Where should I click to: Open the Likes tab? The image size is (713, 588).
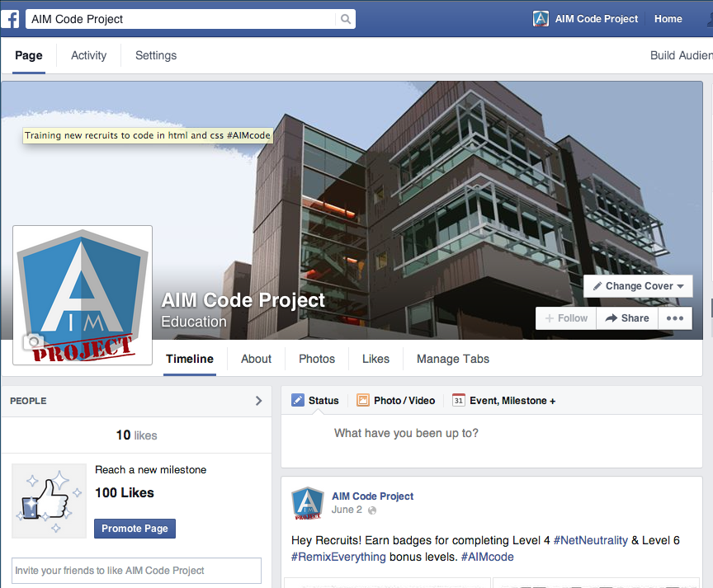tap(375, 359)
